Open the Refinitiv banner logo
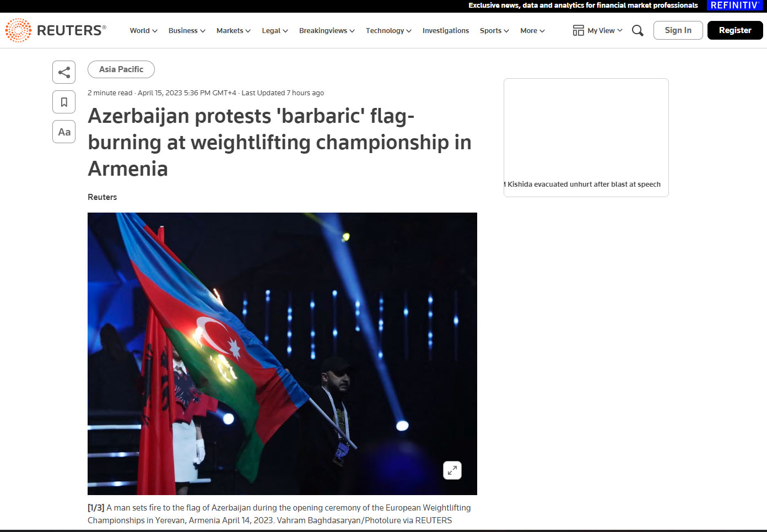 click(x=735, y=6)
